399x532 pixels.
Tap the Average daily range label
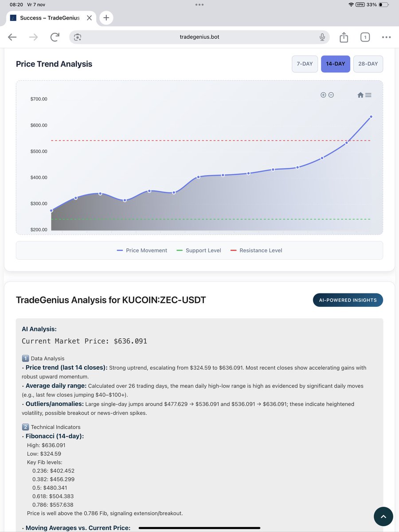(56, 386)
